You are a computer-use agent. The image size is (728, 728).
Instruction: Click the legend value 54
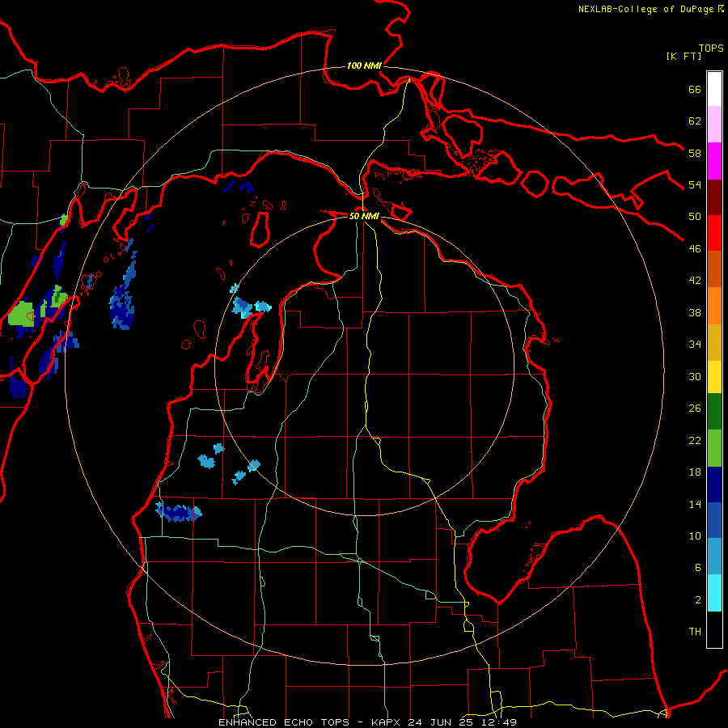tap(695, 184)
